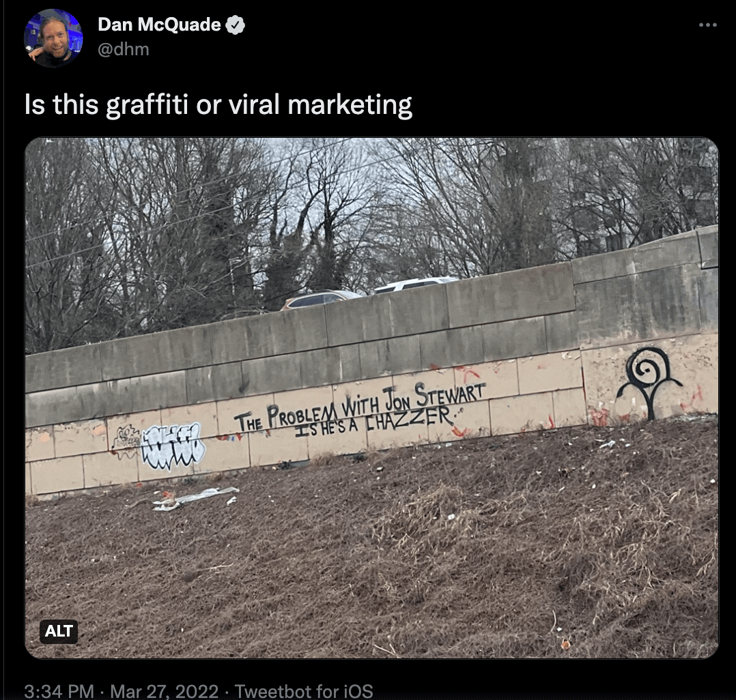Image resolution: width=736 pixels, height=700 pixels.
Task: Click the 3:34 PM timestamp
Action: coord(59,690)
